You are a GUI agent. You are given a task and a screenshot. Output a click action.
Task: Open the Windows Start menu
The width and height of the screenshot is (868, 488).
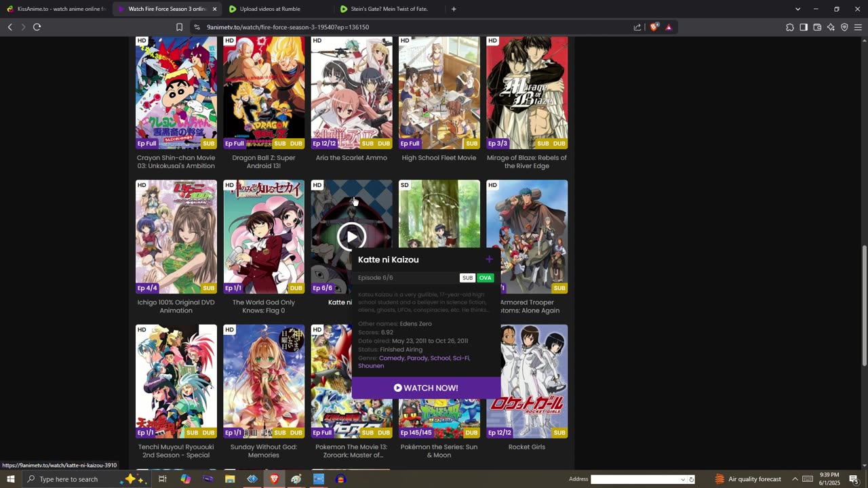coord(10,479)
